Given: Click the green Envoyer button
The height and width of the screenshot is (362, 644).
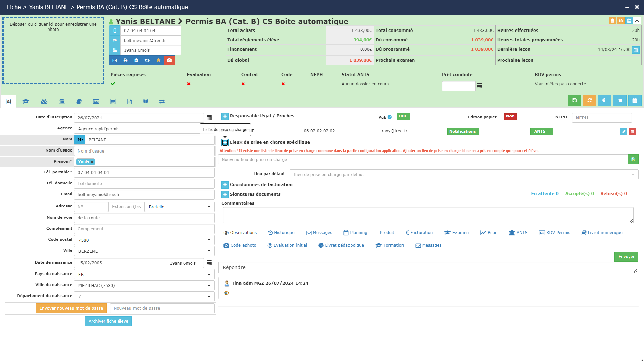Looking at the screenshot, I should point(626,257).
